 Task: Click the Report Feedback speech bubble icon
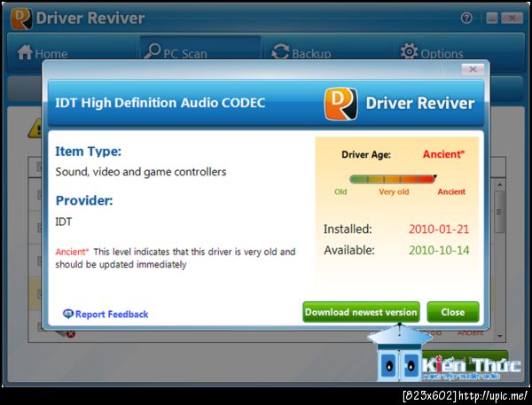point(68,314)
